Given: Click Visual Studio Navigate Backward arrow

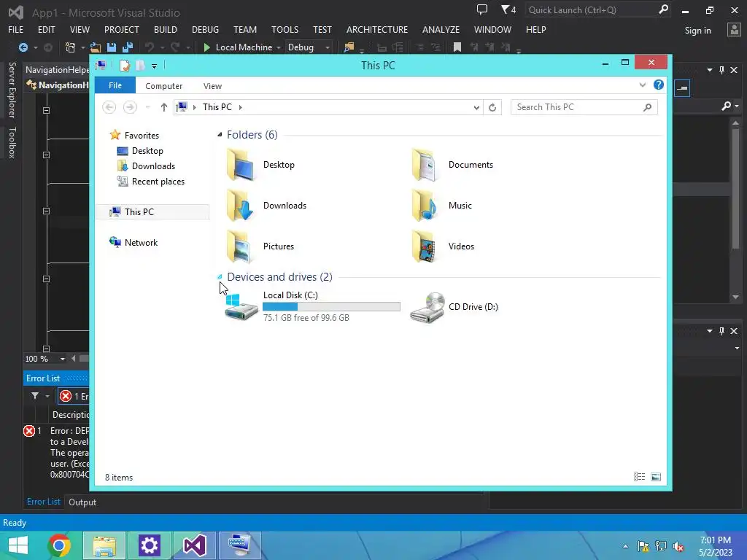Looking at the screenshot, I should click(23, 47).
